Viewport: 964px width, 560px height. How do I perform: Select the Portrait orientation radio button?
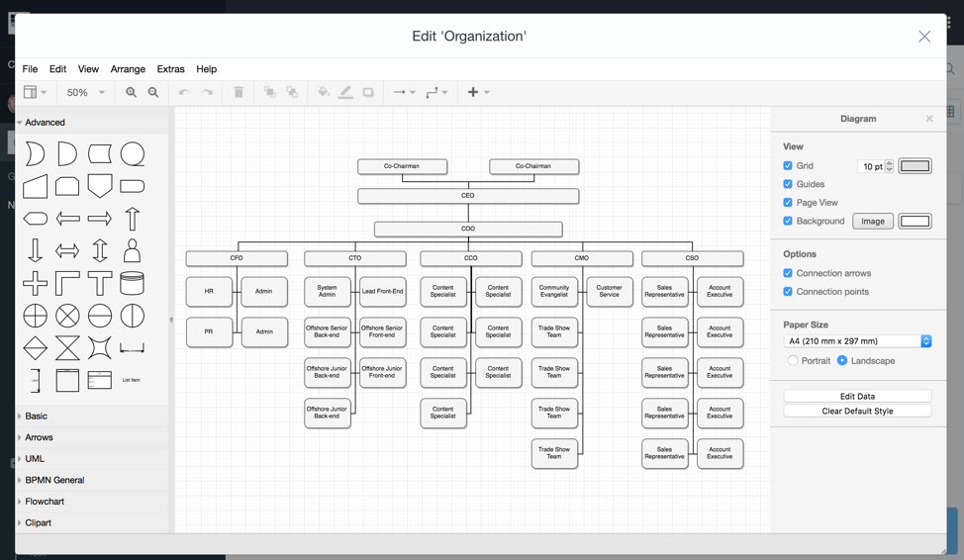[793, 361]
